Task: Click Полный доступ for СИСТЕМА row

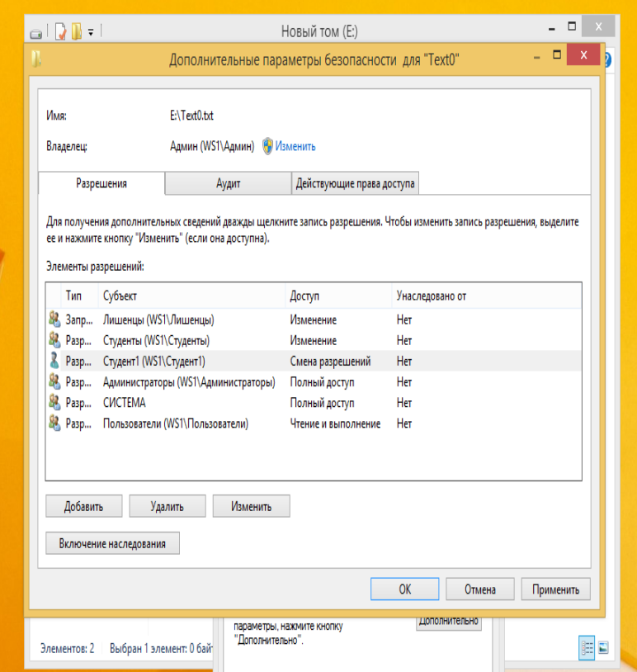Action: pos(322,403)
